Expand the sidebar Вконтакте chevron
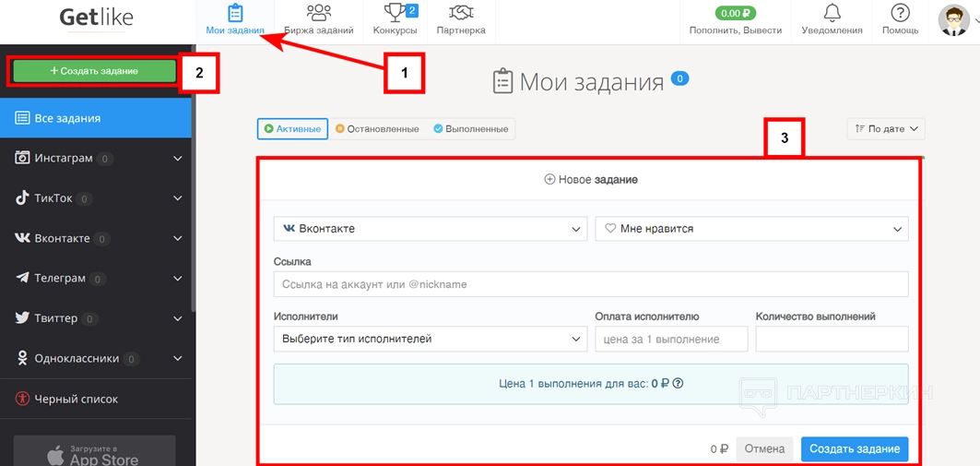This screenshot has height=466, width=980. (x=178, y=239)
